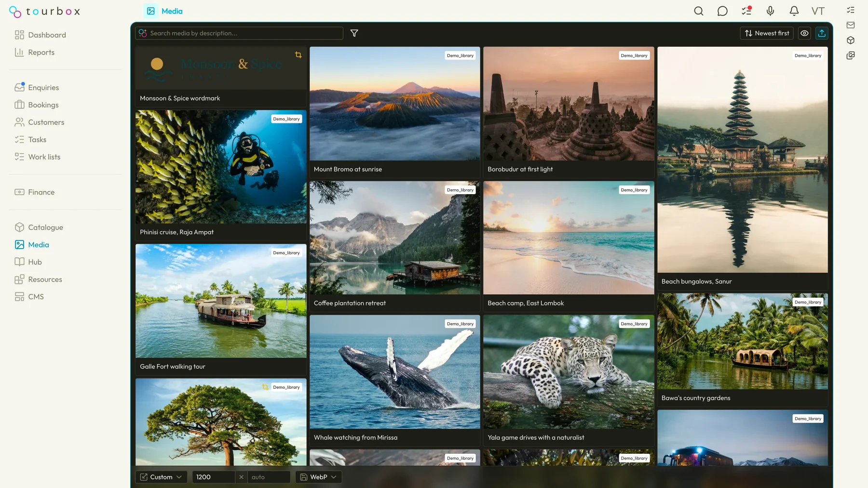Activate the microphone icon
The height and width of the screenshot is (488, 868).
click(770, 11)
